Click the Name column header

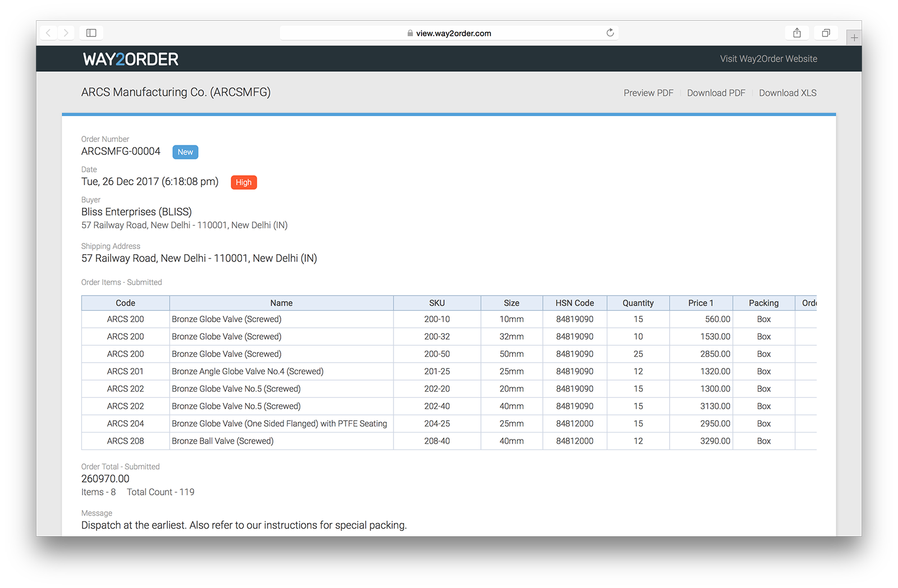(281, 303)
